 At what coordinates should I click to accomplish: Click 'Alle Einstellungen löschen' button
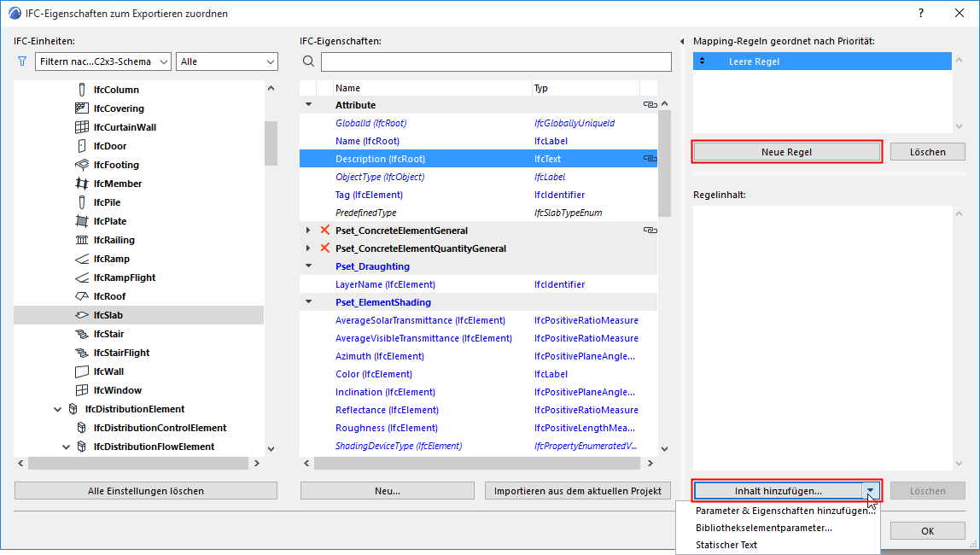point(146,491)
